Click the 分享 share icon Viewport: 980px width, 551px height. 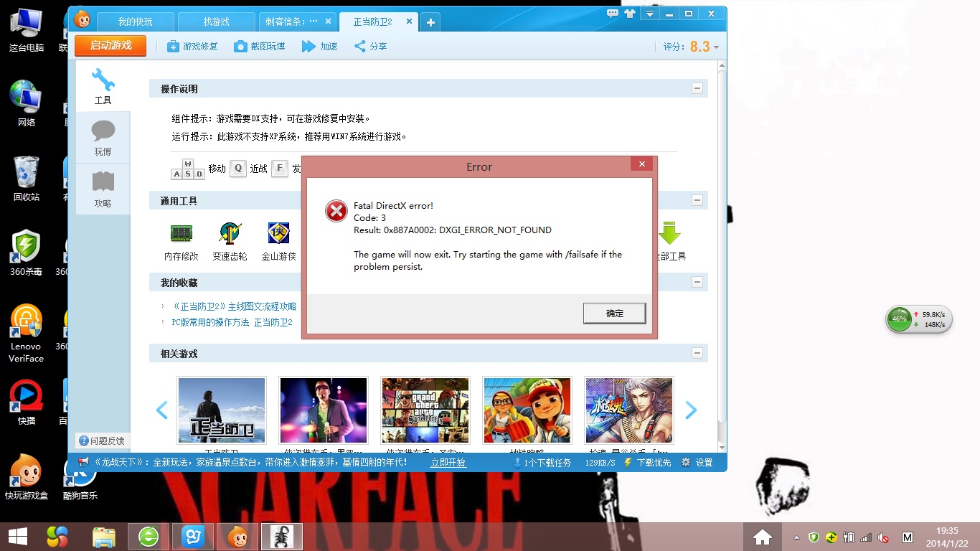tap(370, 46)
